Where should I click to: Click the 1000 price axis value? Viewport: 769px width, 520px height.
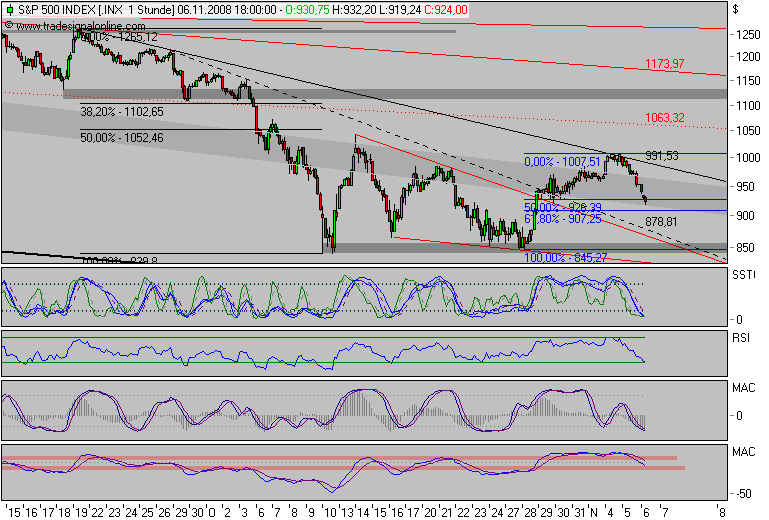(747, 157)
